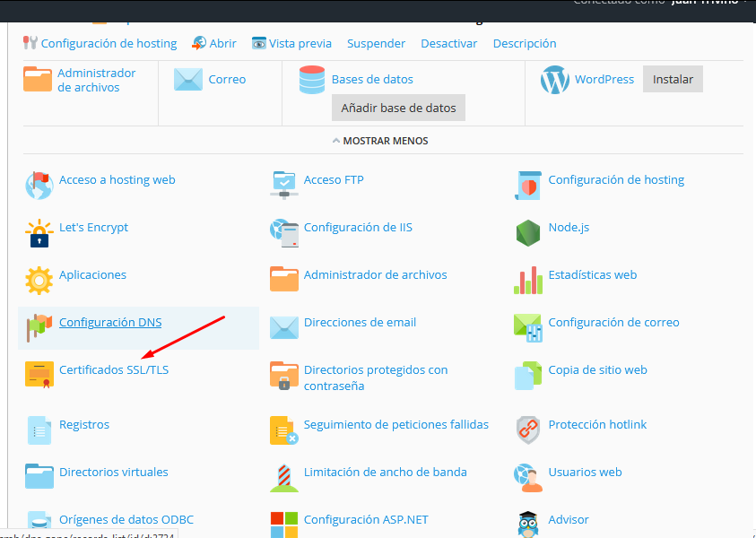Collapse the Mostrar Menos section

coord(380,141)
